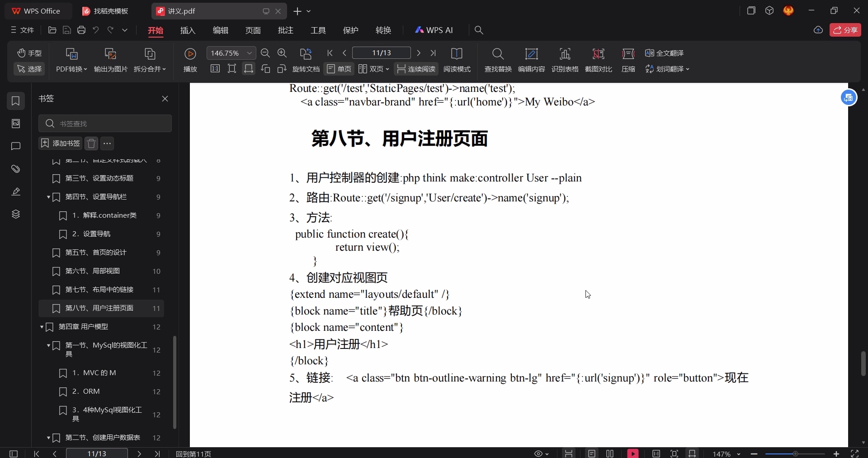Viewport: 868px width, 458px height.
Task: Open the comments panel in left sidebar
Action: point(16,147)
